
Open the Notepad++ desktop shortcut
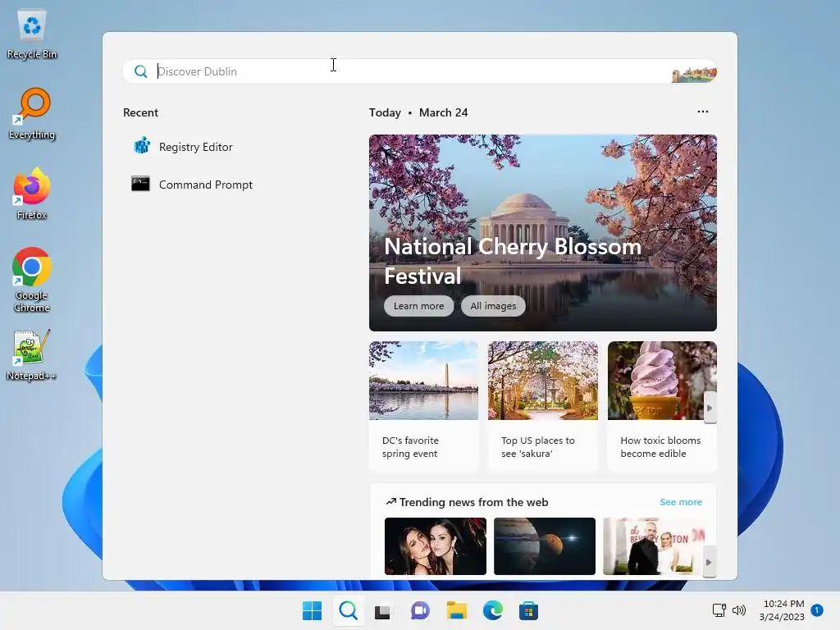pyautogui.click(x=32, y=355)
